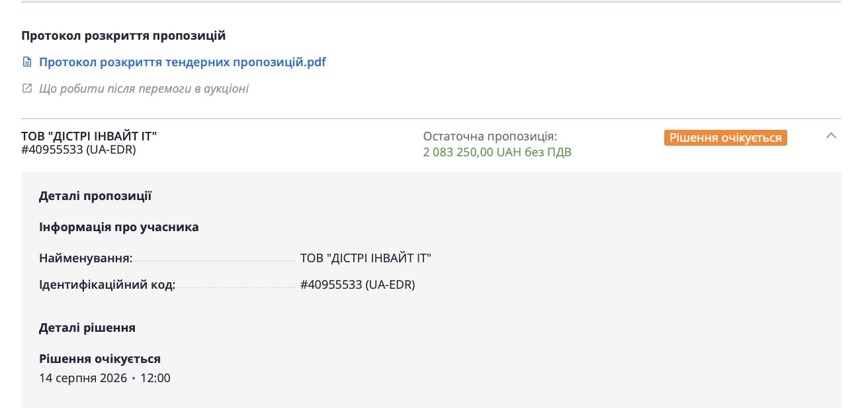868x408 pixels.
Task: Click the Деталі рішення heading
Action: (87, 328)
